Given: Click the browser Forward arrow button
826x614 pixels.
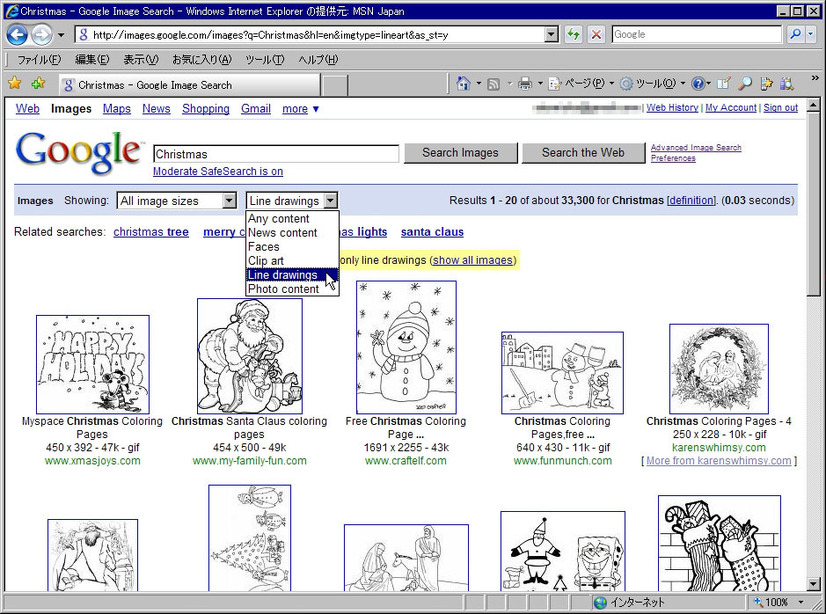Looking at the screenshot, I should point(41,35).
